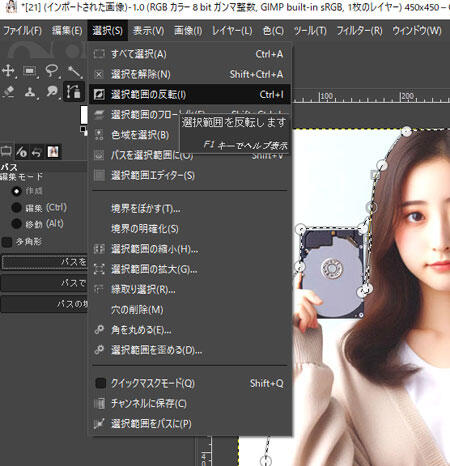Choose 縁取り選択(R)... border entry
Image resolution: width=450 pixels, height=466 pixels.
tap(190, 290)
